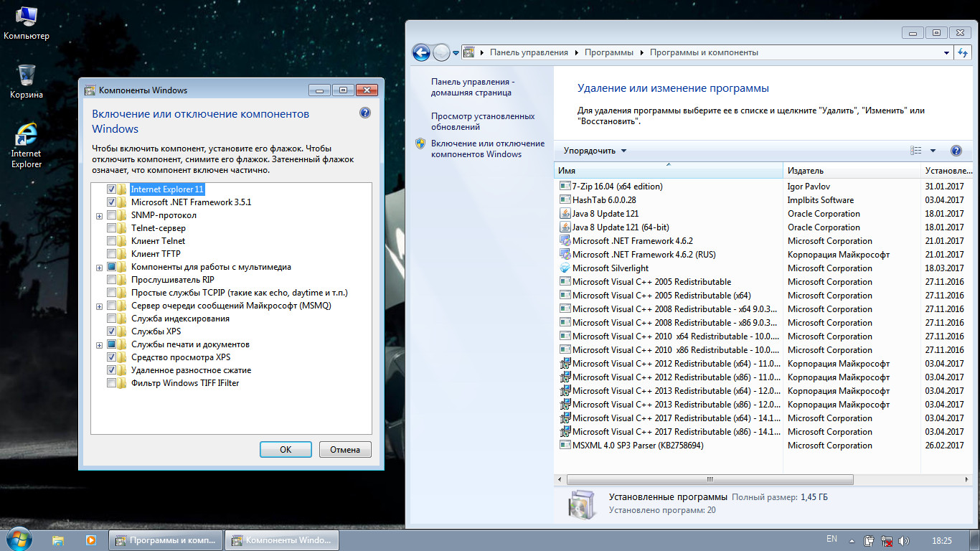Image resolution: width=980 pixels, height=551 pixels.
Task: Enable Клиент TFTP checkbox
Action: coord(111,254)
